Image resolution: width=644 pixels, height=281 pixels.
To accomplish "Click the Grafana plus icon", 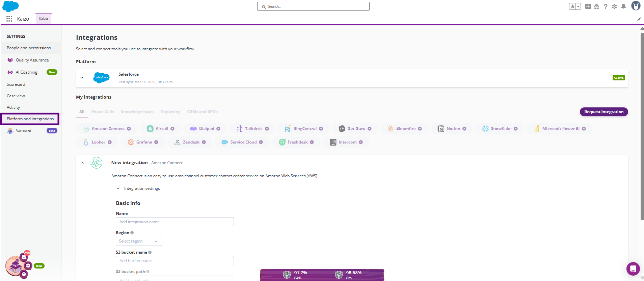I will click(x=156, y=142).
